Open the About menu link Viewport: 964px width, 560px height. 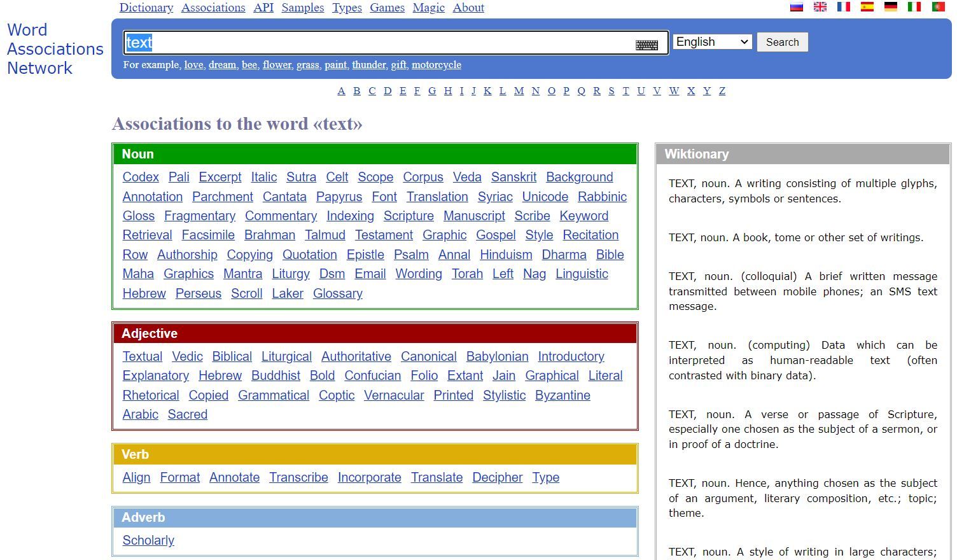468,8
